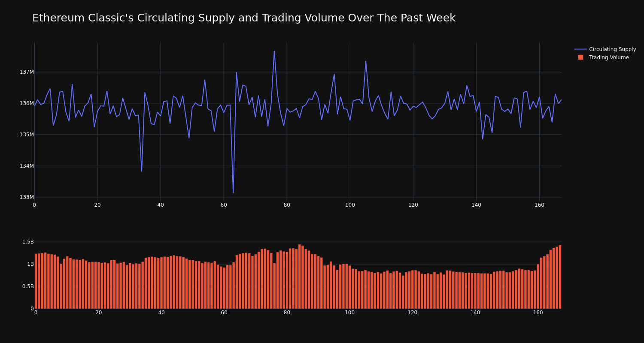The image size is (644, 343).
Task: Click the 135M y-axis label
Action: point(27,135)
